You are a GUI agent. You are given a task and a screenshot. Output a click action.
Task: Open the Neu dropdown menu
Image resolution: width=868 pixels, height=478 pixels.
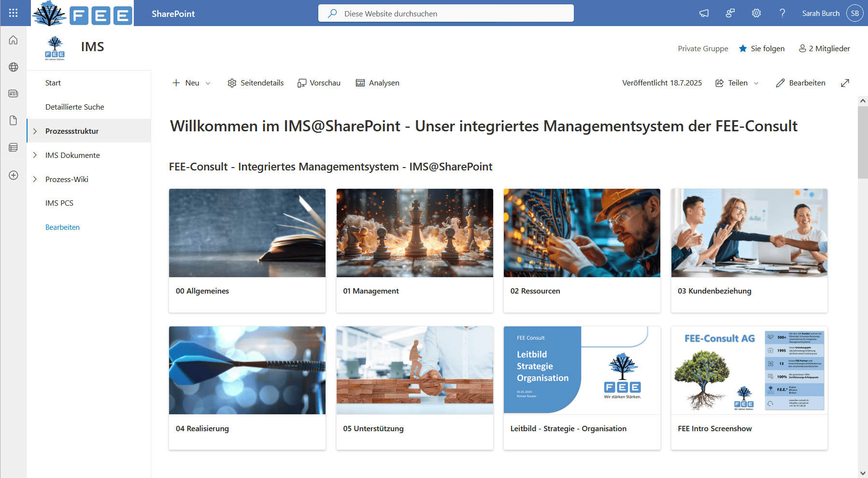click(192, 83)
